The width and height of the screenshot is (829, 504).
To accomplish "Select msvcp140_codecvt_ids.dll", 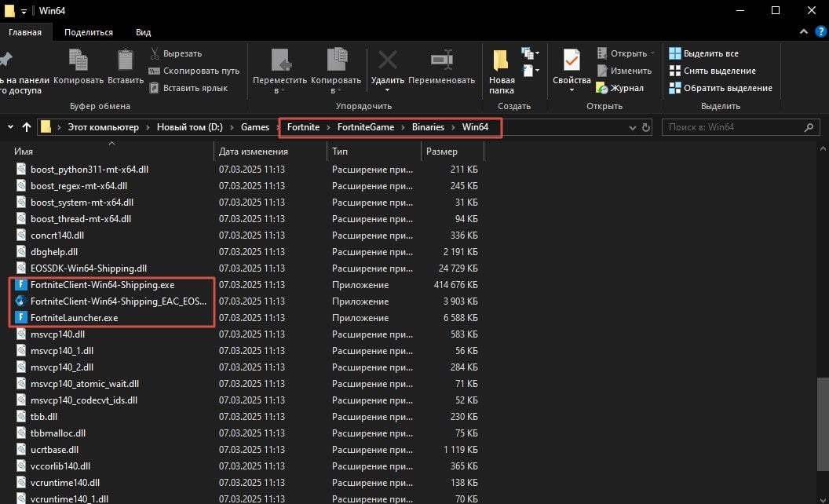I will point(84,400).
